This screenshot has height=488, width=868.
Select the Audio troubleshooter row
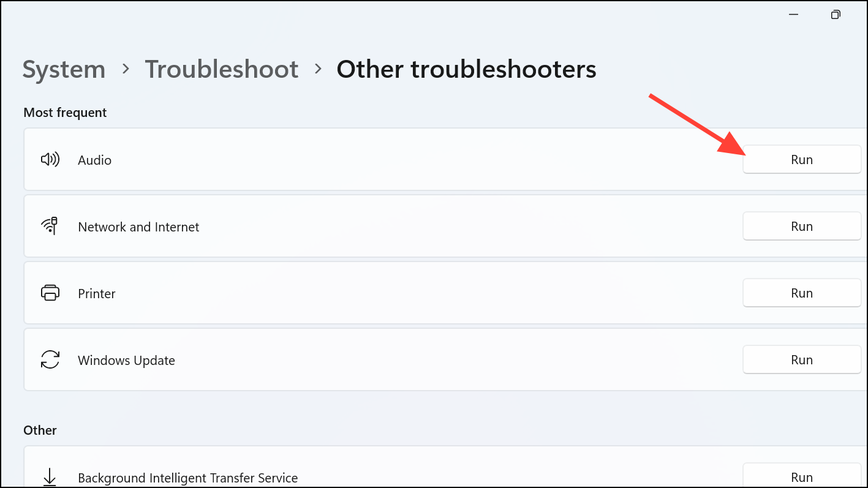(445, 160)
